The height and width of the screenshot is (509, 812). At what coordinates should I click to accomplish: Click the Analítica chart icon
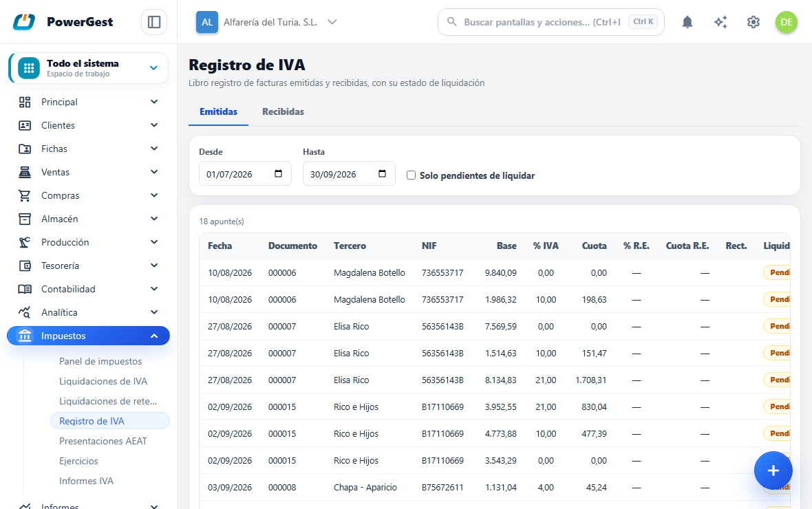click(24, 312)
